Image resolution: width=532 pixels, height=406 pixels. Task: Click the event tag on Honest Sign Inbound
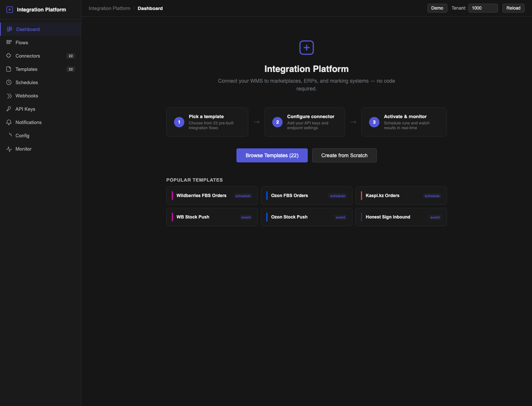435,217
